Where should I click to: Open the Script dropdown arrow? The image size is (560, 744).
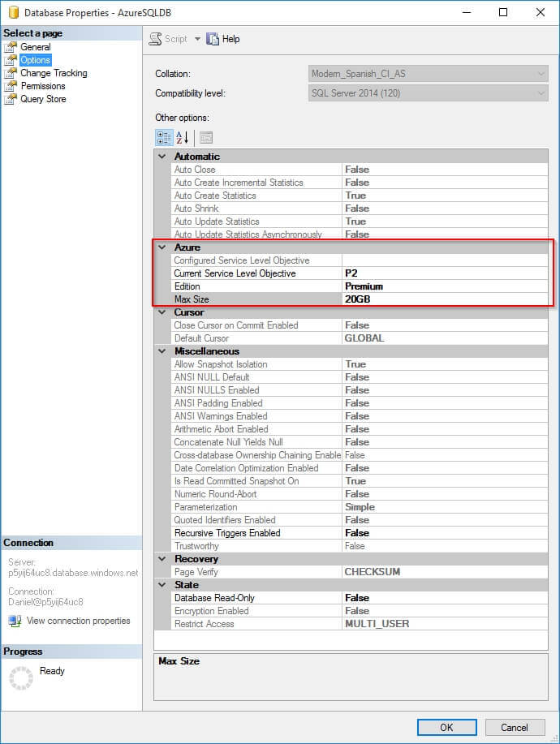[197, 39]
